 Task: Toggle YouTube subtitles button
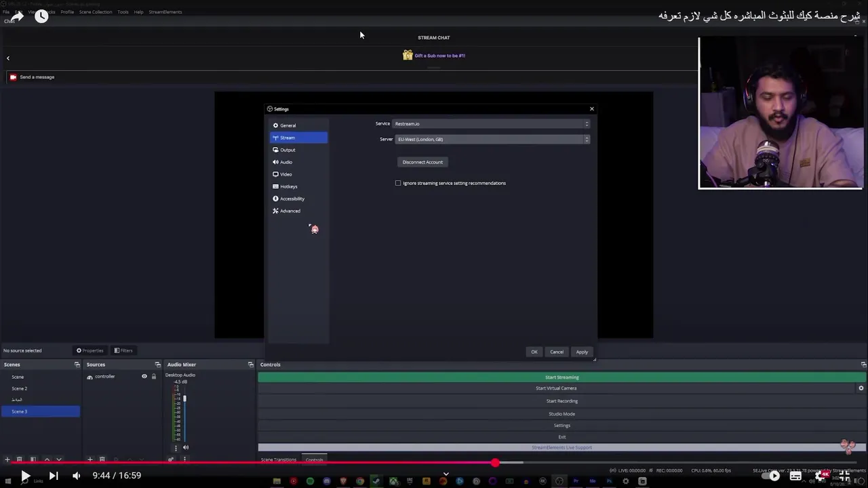point(795,476)
